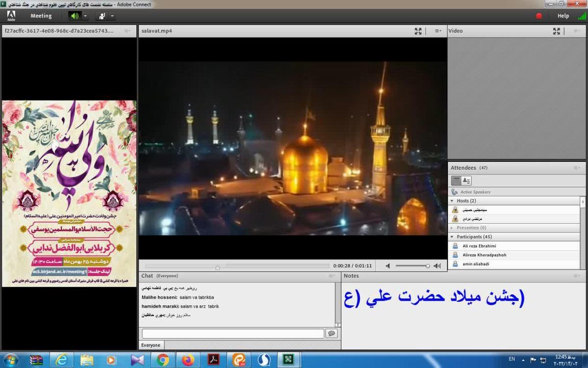
Task: Open the Attendees pod options menu
Action: 577,168
